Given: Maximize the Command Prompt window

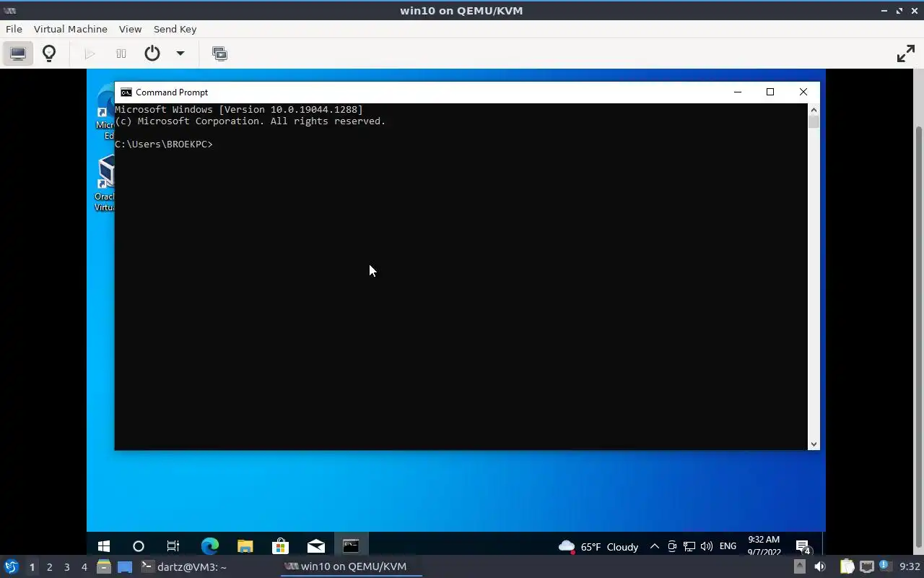Looking at the screenshot, I should pos(770,92).
